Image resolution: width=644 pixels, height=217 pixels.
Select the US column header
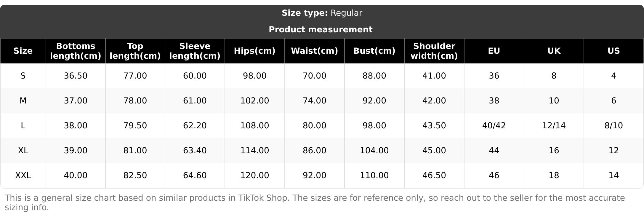pyautogui.click(x=613, y=51)
